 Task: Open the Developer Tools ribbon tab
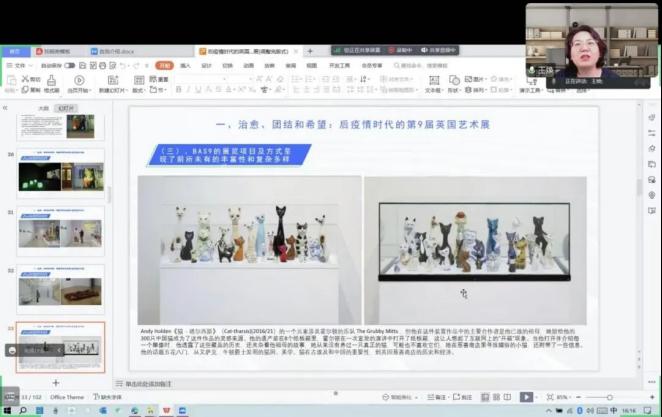339,65
